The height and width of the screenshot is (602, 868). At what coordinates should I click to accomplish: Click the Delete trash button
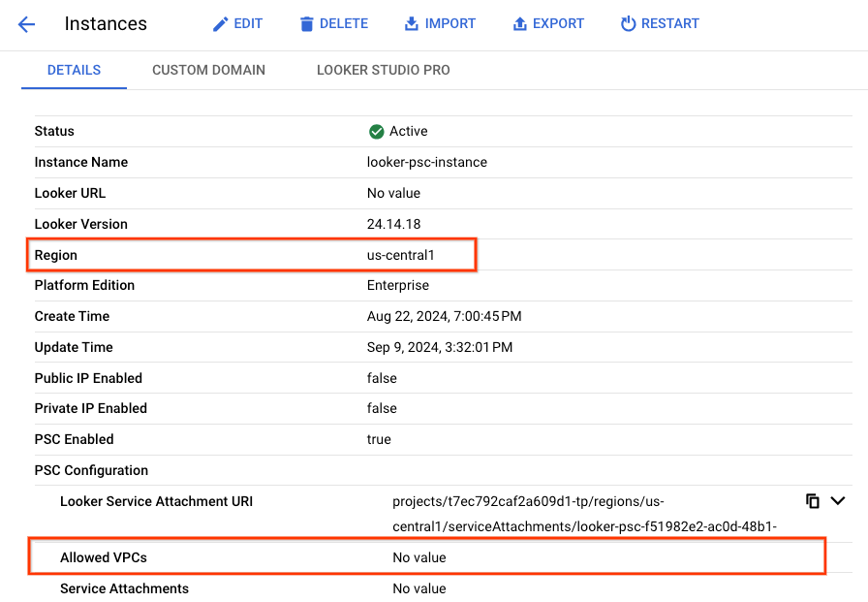333,23
